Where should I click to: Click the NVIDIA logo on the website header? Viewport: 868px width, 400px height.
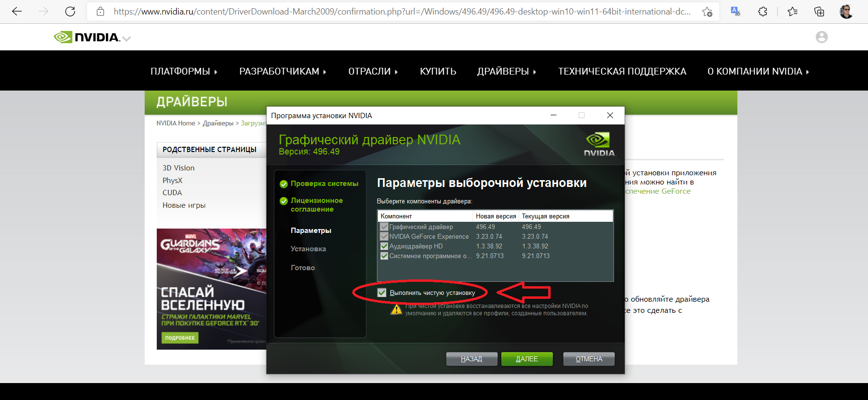click(x=87, y=37)
